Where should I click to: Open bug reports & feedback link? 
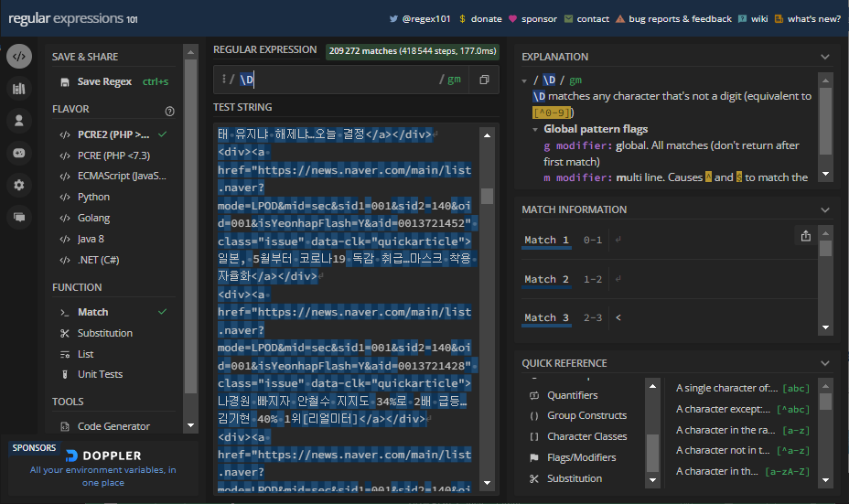(680, 19)
